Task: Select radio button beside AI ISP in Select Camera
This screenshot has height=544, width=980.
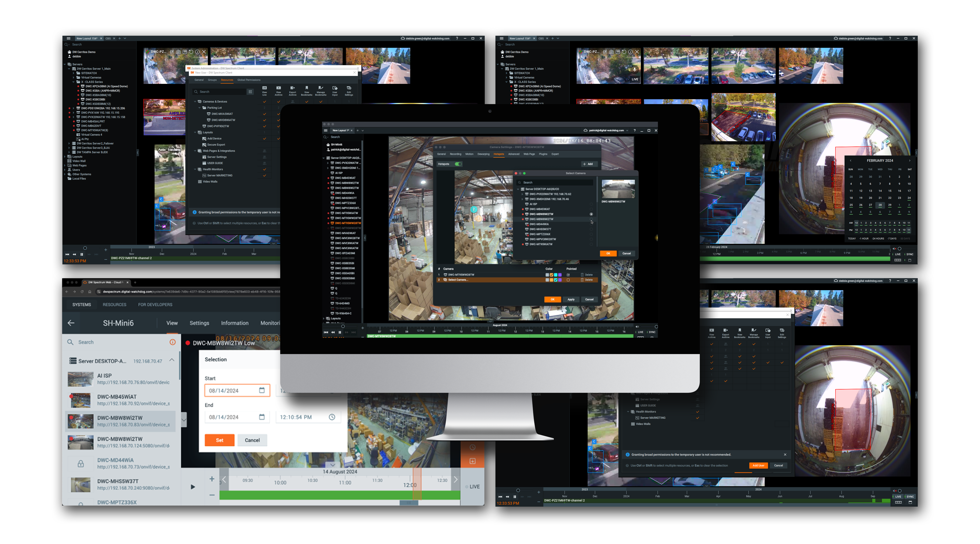Action: pyautogui.click(x=591, y=204)
